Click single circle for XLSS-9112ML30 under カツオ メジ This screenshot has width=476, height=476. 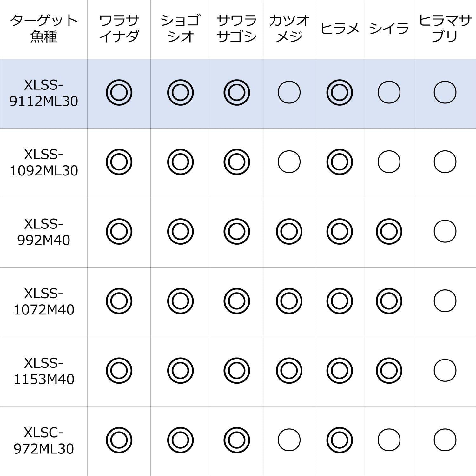click(289, 92)
